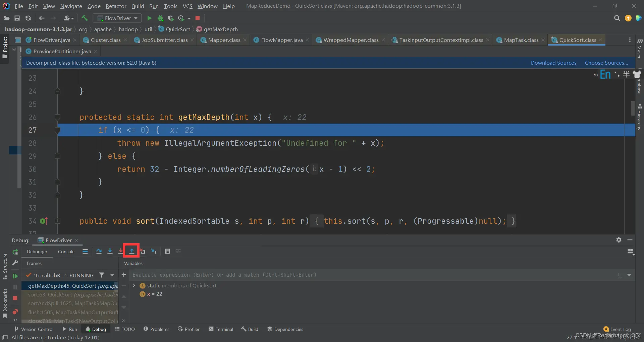Toggle the Bookmarks tool window stripe
The image size is (644, 342).
[5, 303]
